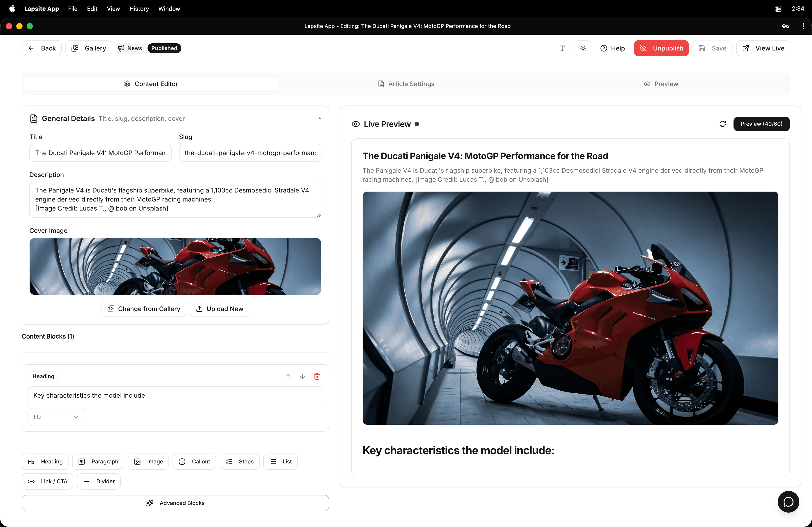Expand the Advanced Blocks section
The height and width of the screenshot is (527, 812).
pyautogui.click(x=175, y=503)
